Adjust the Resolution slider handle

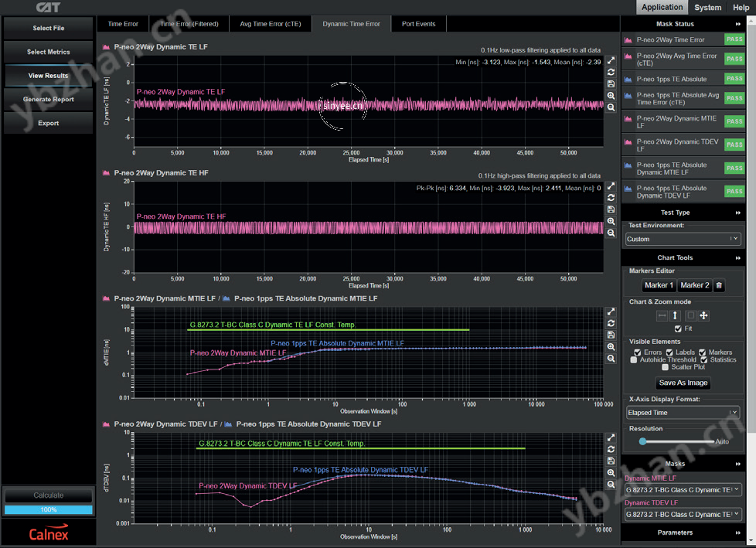click(642, 441)
